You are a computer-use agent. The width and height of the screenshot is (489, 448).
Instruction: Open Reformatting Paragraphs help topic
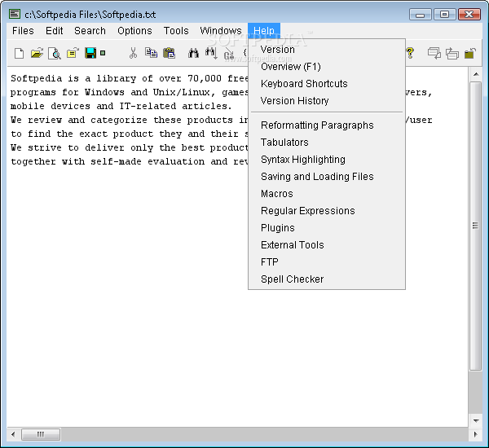click(327, 125)
